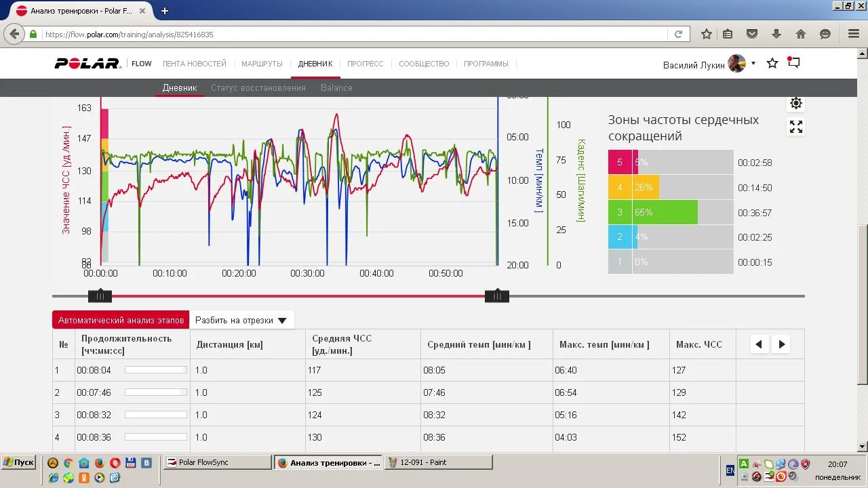Screen dimensions: 868x488
Task: Open chart settings gear icon
Action: (796, 103)
